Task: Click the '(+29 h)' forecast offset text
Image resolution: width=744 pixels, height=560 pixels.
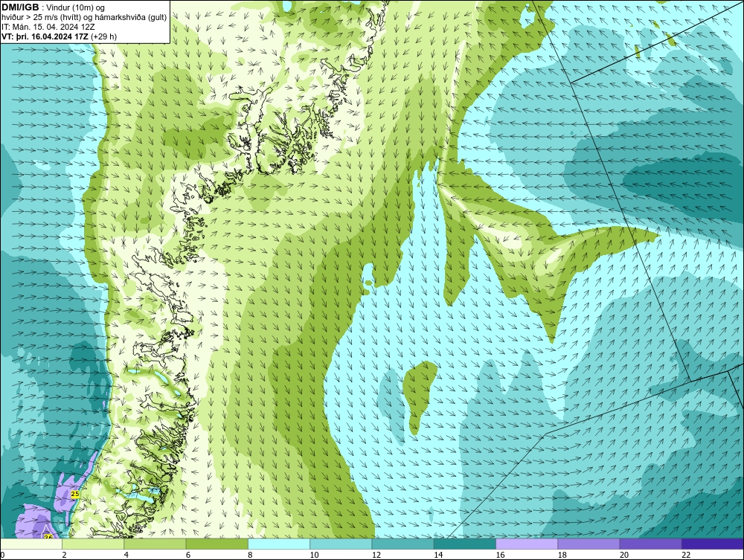Action: click(104, 36)
